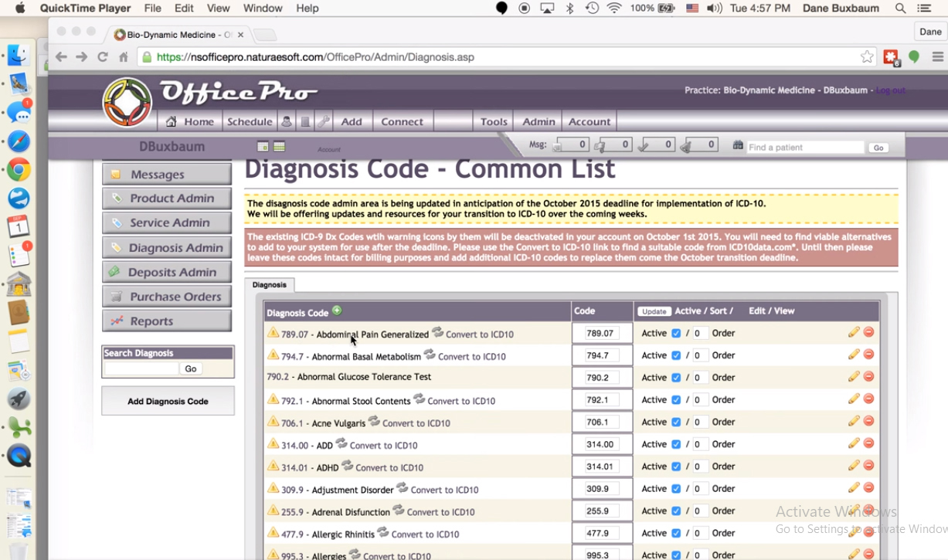This screenshot has height=560, width=948.
Task: Click the Add Diagnosis Code button
Action: (168, 402)
